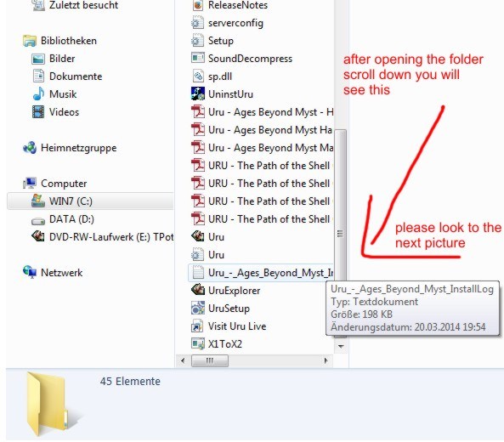Viewport: 504px width, 442px height.
Task: Select the SoundDecompress application icon
Action: 198,58
